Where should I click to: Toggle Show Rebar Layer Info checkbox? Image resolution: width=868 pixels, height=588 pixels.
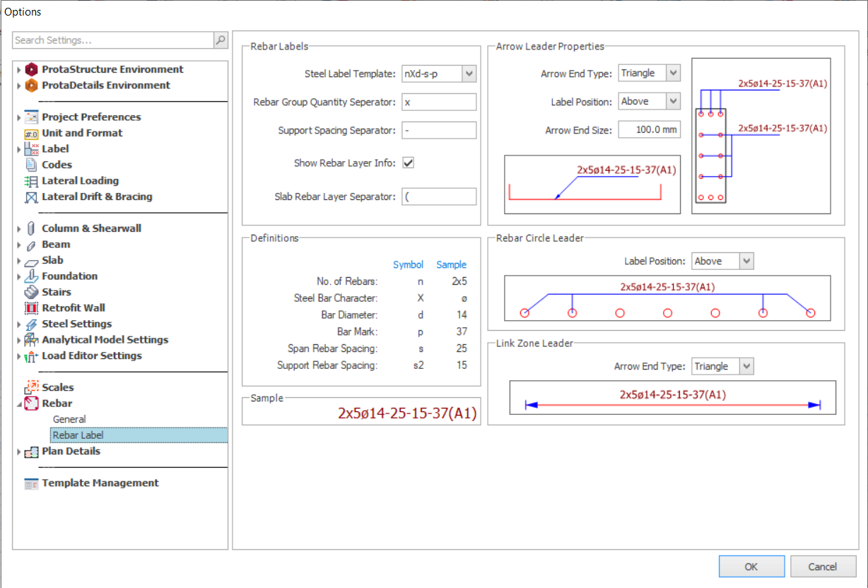(x=408, y=163)
